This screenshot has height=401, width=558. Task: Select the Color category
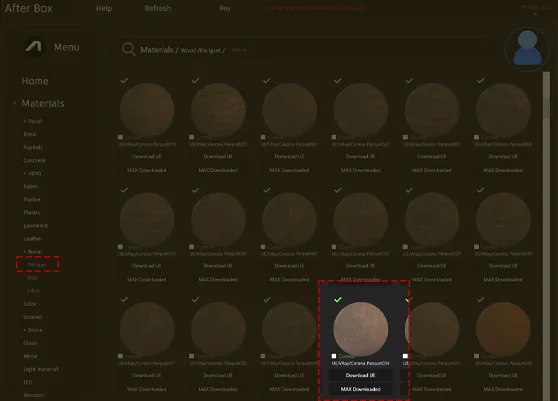pyautogui.click(x=30, y=304)
